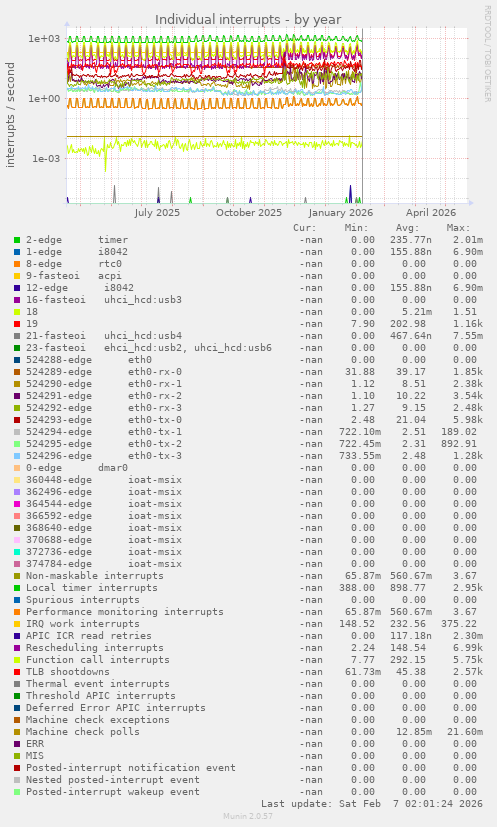Click the Munin 2.0.57 footer text

tap(248, 816)
